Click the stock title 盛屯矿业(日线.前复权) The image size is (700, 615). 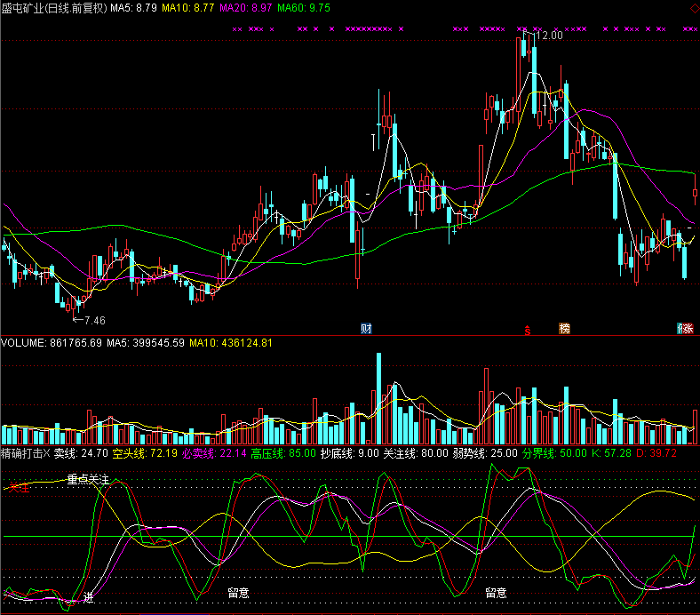pos(54,8)
